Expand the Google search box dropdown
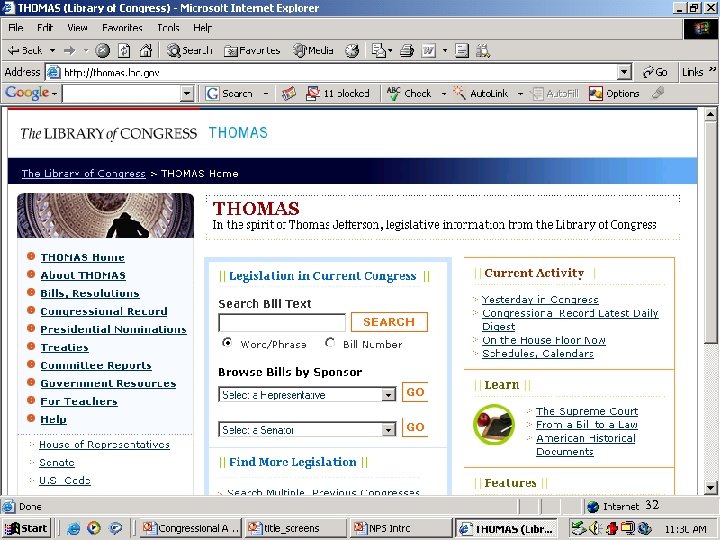Screen dimensions: 720x540 pos(186,94)
